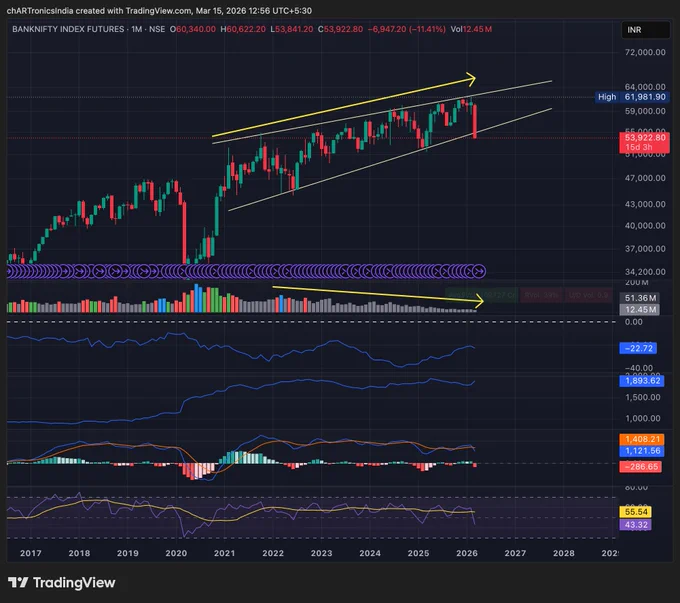Click the 2018 label on time axis
This screenshot has width=680, height=603.
pyautogui.click(x=79, y=553)
